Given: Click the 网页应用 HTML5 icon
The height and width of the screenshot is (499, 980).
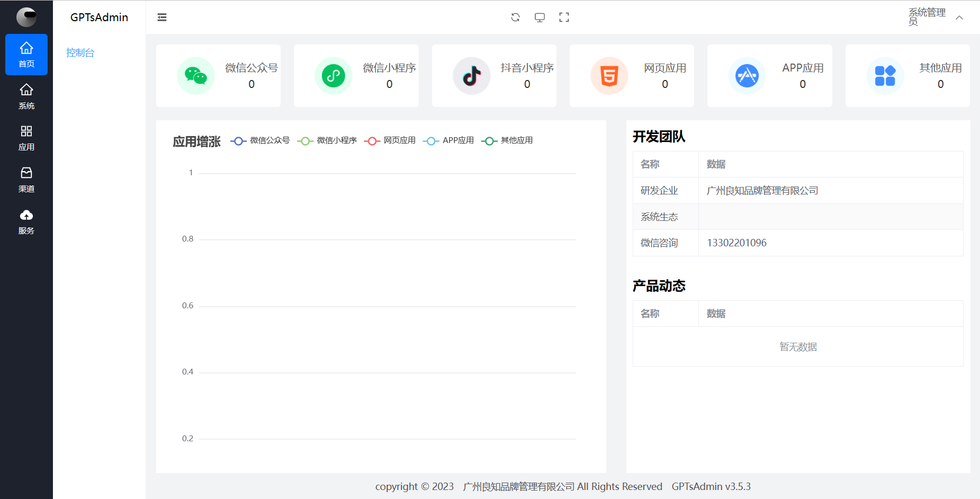Looking at the screenshot, I should point(609,76).
